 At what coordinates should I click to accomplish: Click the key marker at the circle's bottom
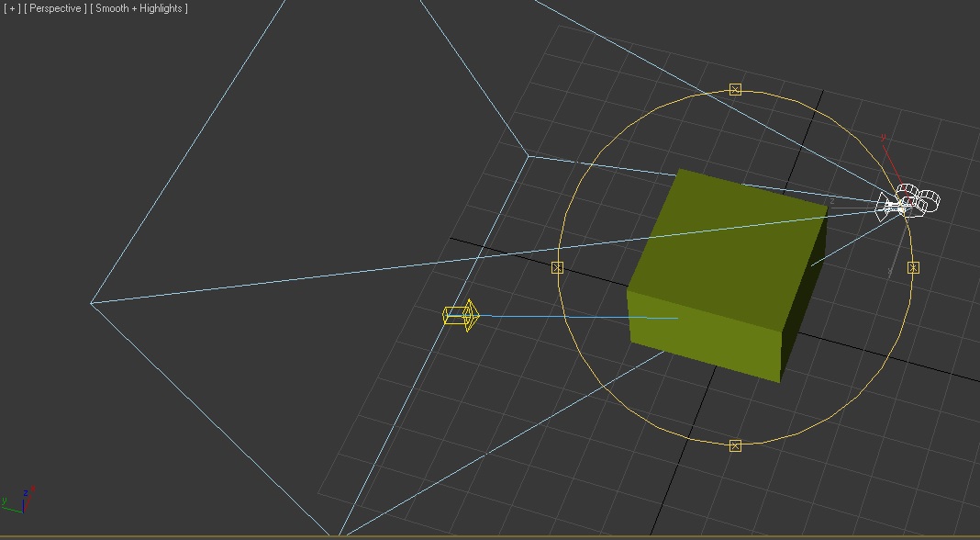[x=734, y=444]
